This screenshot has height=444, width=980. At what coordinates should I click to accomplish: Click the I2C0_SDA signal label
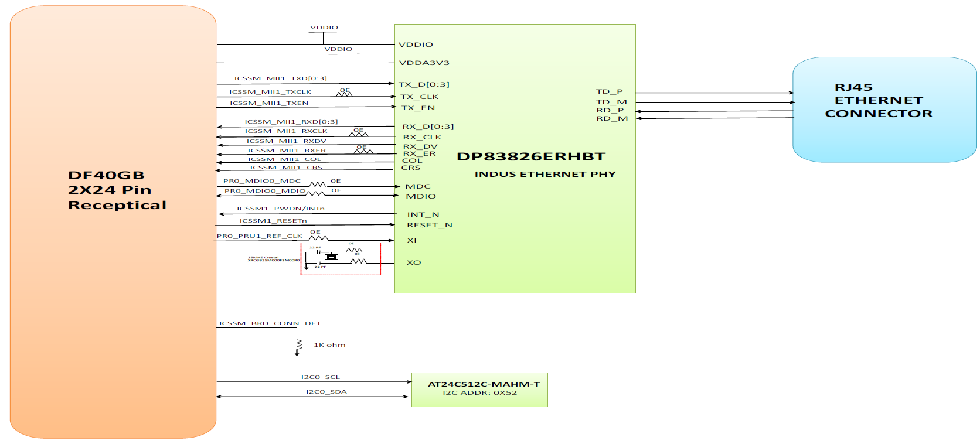coord(326,392)
